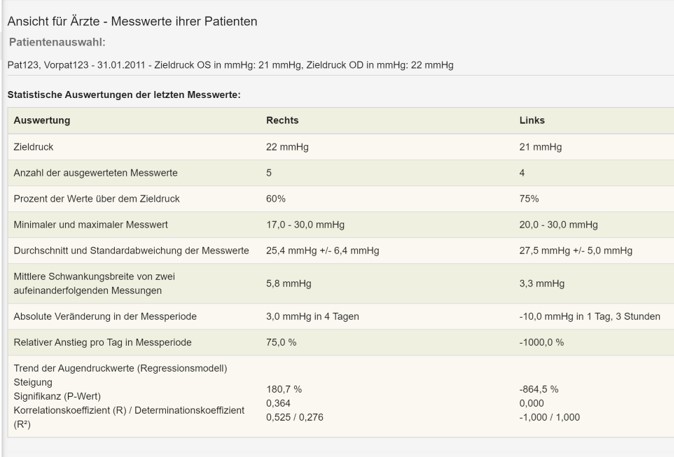
Task: Click 'Statistische Auswertungen der letzten Messwerte' heading
Action: click(124, 94)
